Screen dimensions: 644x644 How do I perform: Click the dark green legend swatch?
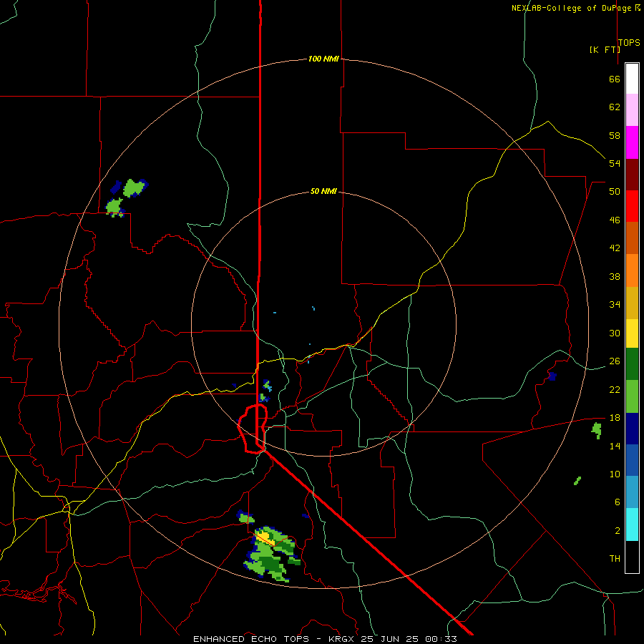tap(632, 364)
